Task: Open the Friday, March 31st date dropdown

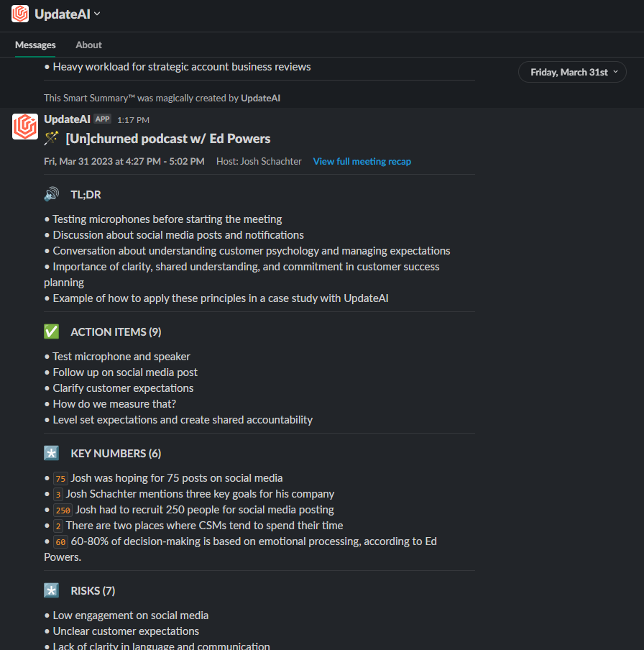Action: tap(572, 72)
